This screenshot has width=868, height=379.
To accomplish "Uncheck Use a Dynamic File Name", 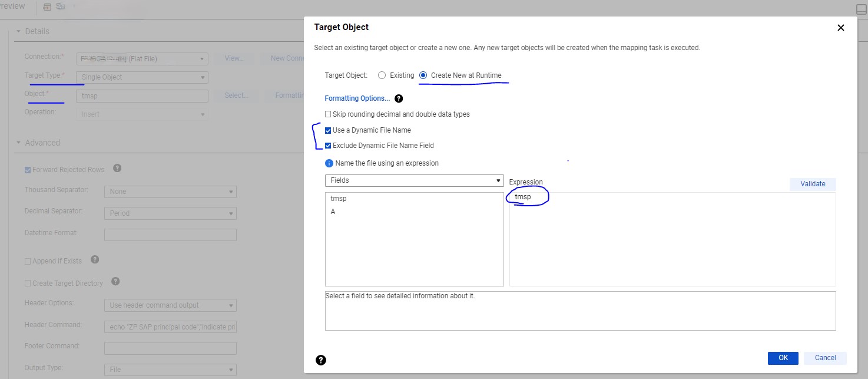I will [x=328, y=130].
